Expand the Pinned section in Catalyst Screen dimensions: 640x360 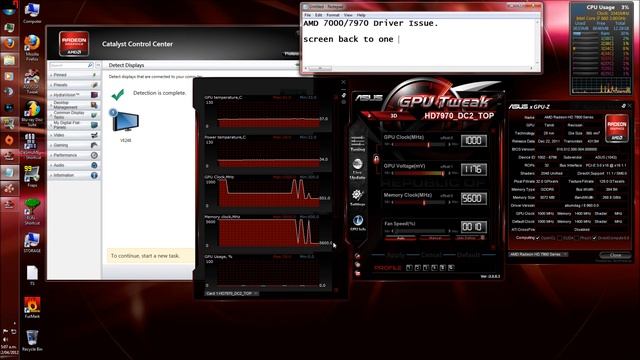tap(74, 75)
